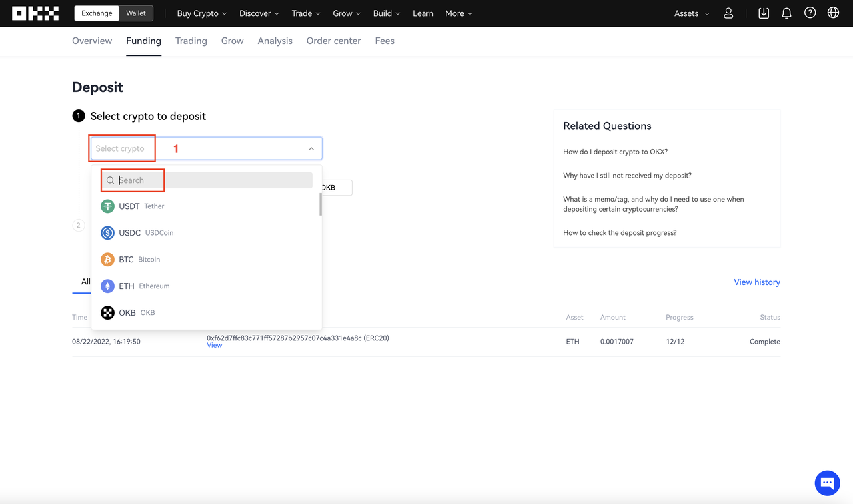Open 'How do I deposit crypto to OKX?'
Image resolution: width=853 pixels, height=504 pixels.
(x=615, y=152)
